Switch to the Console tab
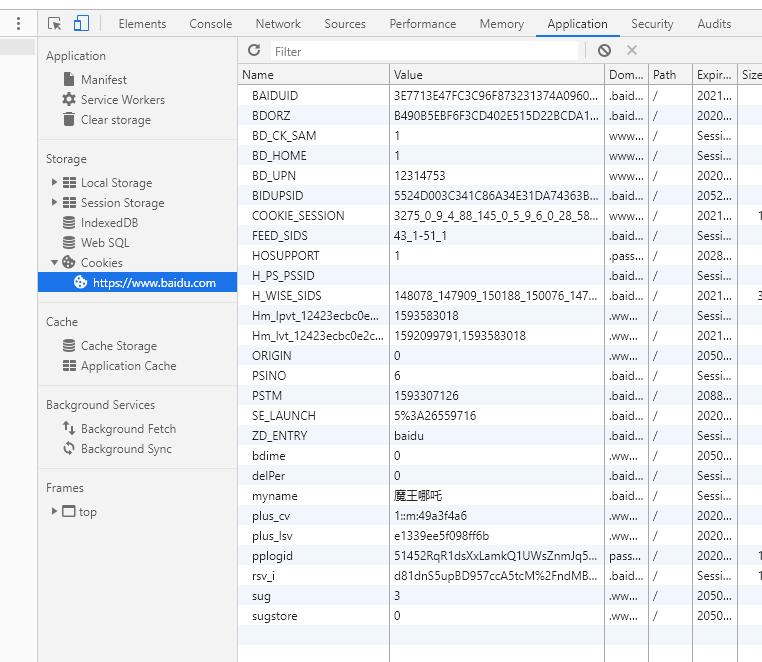 point(210,24)
